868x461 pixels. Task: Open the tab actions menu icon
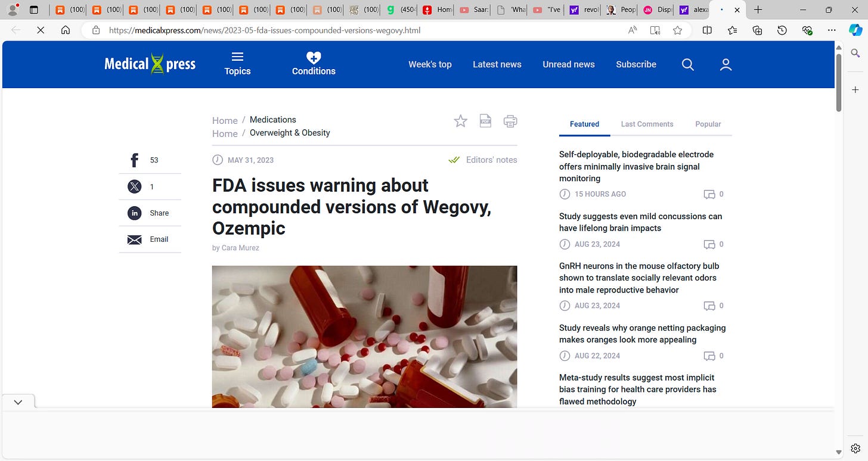click(33, 10)
